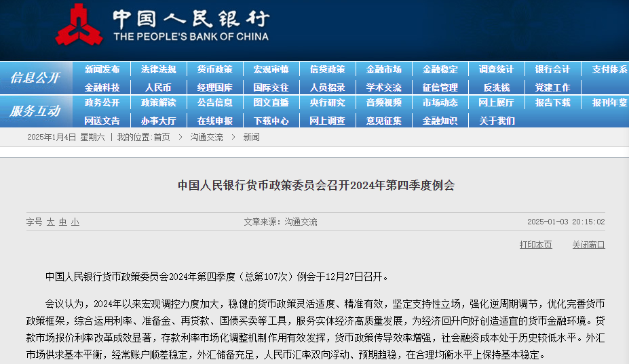Open the 金融科技 link
The height and width of the screenshot is (364, 629).
(102, 87)
